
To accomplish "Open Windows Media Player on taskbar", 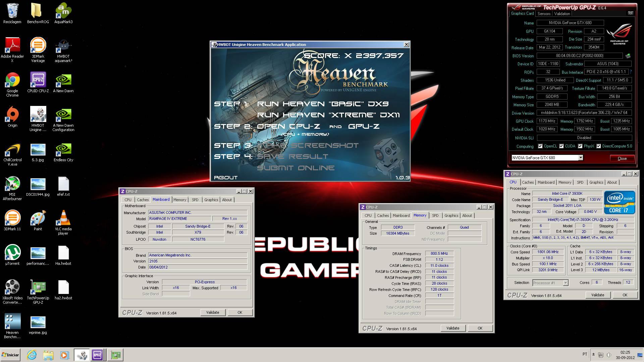I will coord(64,355).
